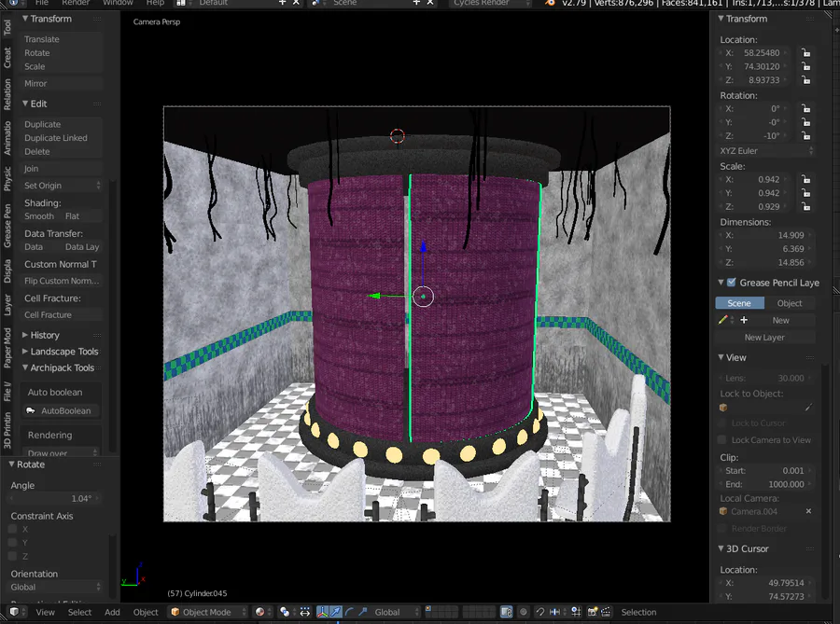Collapse the left Transform tools panel

pos(25,19)
